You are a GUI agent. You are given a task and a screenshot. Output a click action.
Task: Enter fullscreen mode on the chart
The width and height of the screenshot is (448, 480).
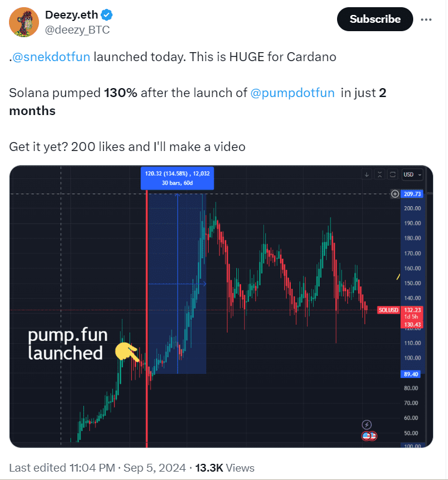click(x=392, y=174)
